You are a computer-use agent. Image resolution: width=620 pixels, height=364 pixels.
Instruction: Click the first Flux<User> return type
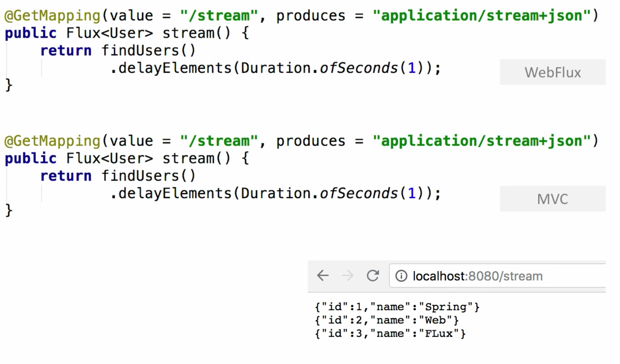tap(109, 33)
